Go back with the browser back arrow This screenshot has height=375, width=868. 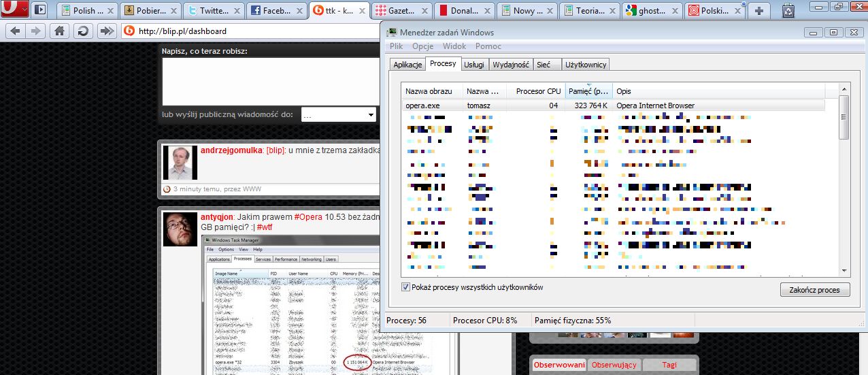(x=15, y=31)
